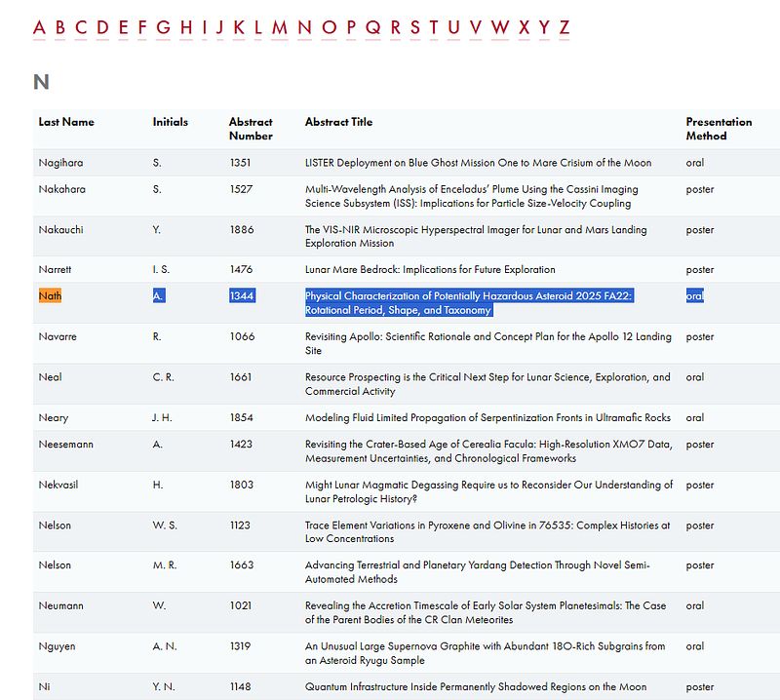Select the Revisiting Apollo abstract title
Viewport: 780px width, 700px height.
(x=487, y=343)
